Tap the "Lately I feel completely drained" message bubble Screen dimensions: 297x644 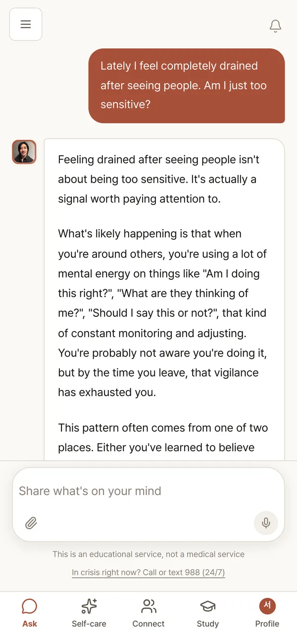click(x=187, y=86)
